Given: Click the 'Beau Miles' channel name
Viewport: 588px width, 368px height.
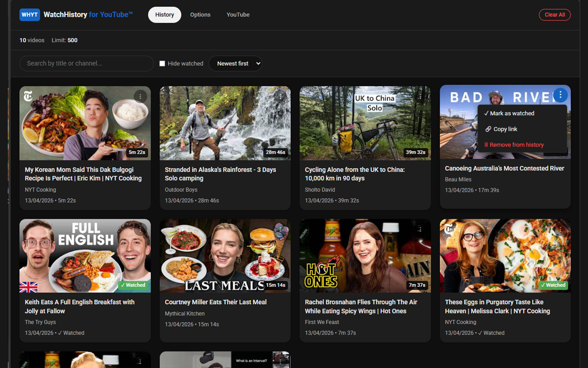Looking at the screenshot, I should (x=458, y=179).
